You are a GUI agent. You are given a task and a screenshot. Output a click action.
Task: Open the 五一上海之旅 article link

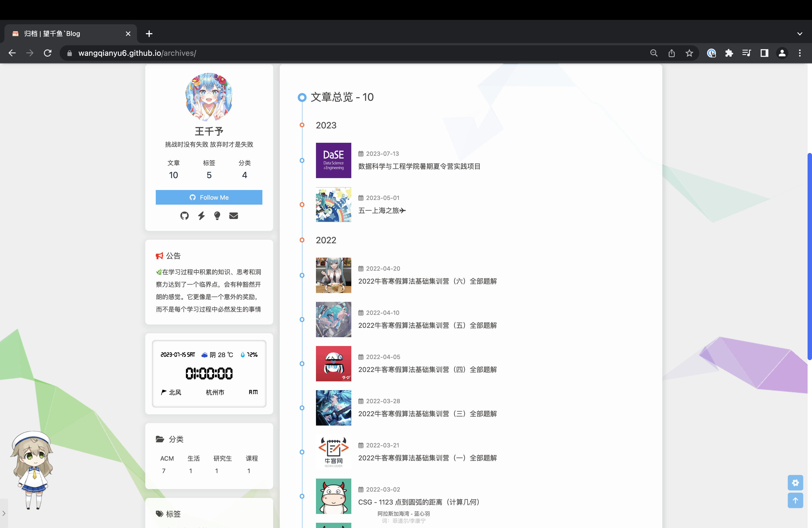[x=381, y=210]
